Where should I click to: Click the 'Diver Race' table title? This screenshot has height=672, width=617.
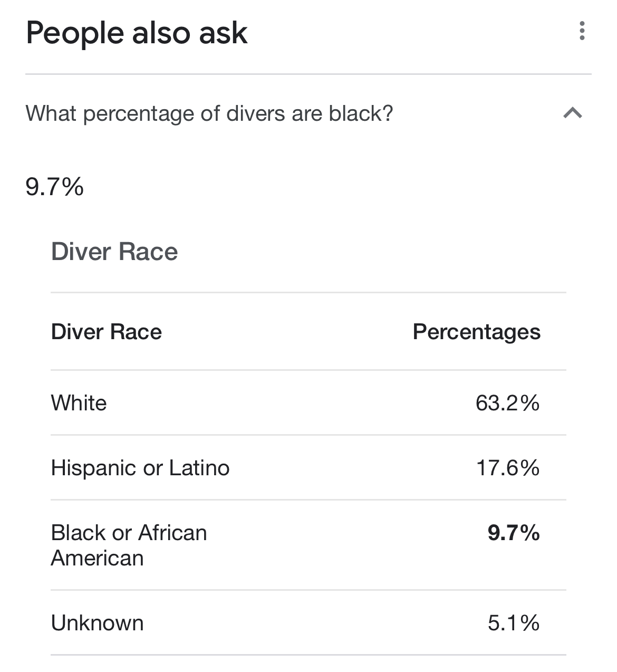114,252
